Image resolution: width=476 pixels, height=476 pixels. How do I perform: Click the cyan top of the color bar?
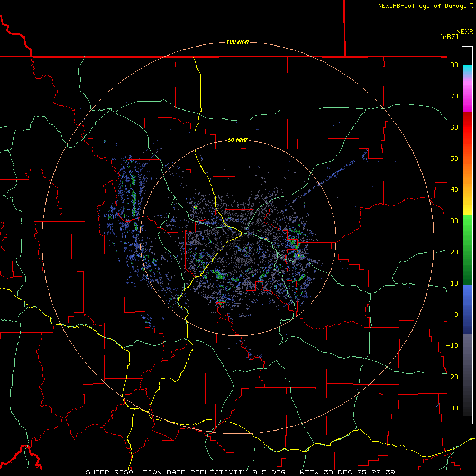pyautogui.click(x=467, y=70)
